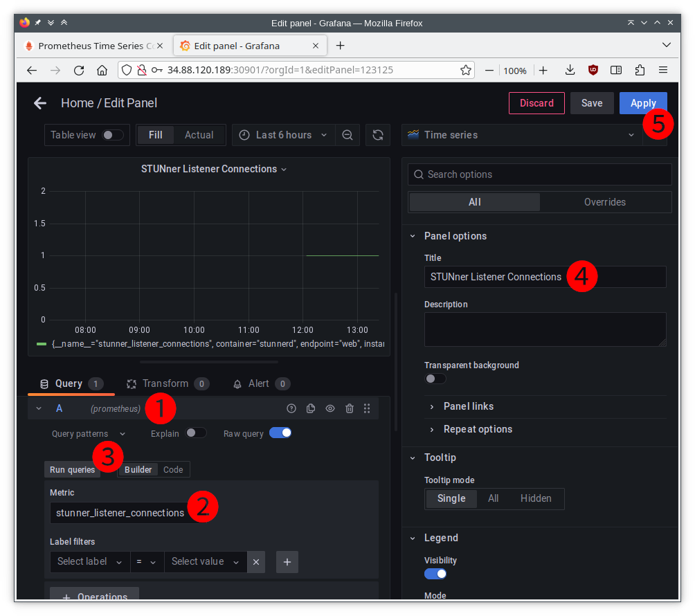Remove the label filter row

click(255, 562)
